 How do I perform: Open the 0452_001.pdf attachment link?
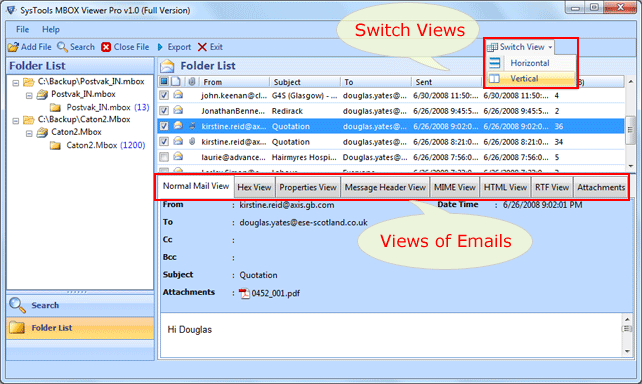tap(275, 294)
